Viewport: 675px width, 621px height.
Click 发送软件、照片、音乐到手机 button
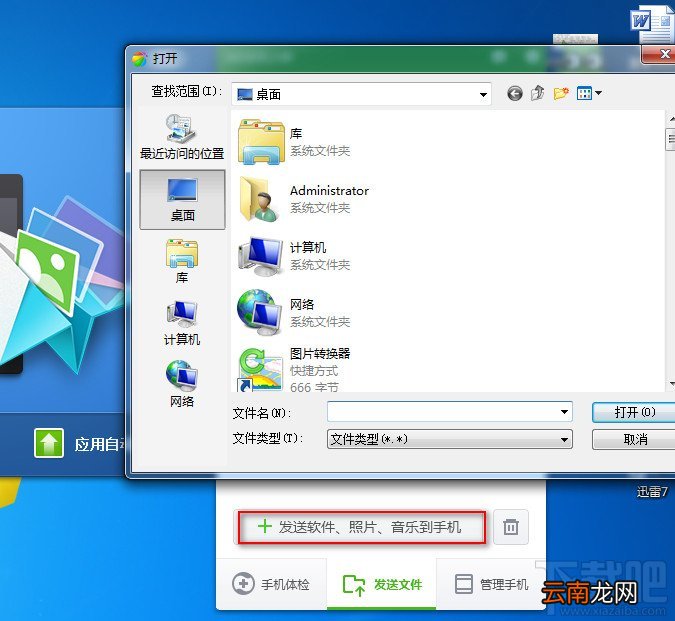pyautogui.click(x=361, y=527)
